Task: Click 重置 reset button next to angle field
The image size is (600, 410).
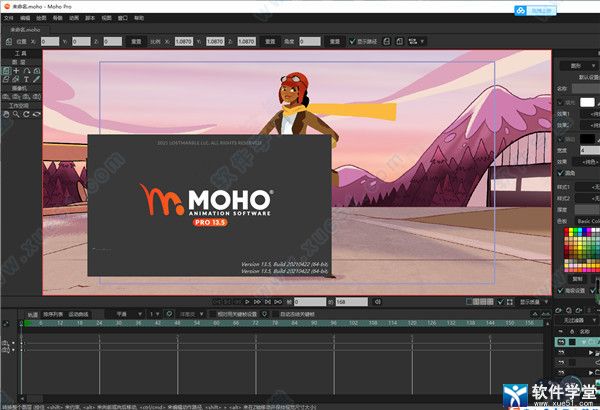Action: (335, 41)
